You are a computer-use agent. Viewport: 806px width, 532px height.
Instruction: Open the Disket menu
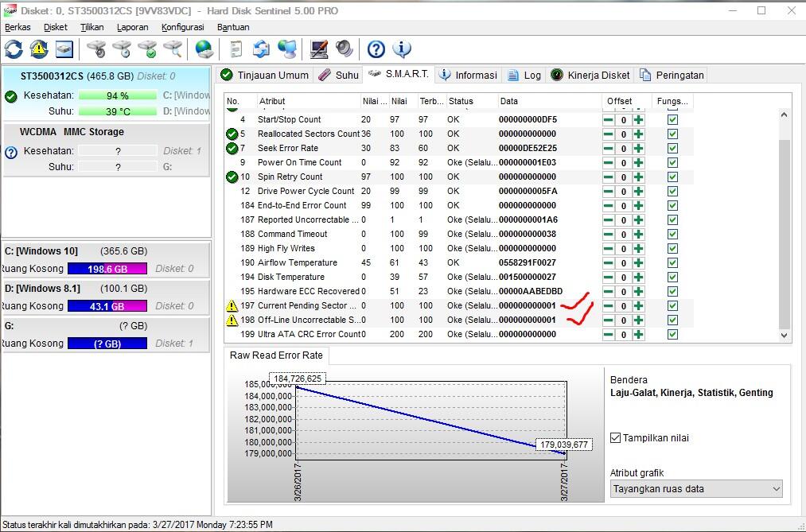tap(56, 27)
